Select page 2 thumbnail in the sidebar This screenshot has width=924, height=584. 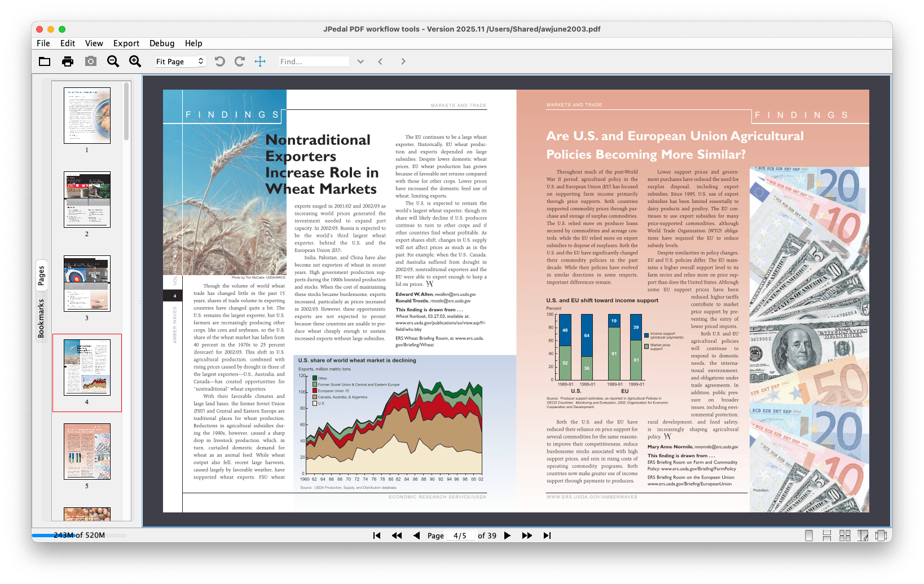87,200
